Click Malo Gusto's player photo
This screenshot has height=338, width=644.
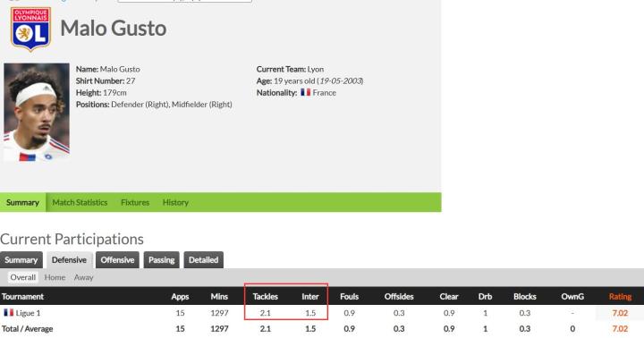click(37, 112)
